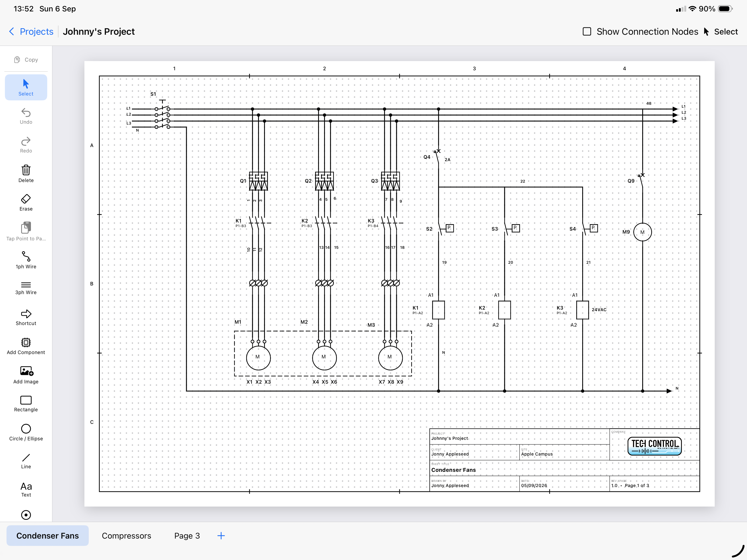Tap the Tap Point to Paste tool

click(26, 231)
